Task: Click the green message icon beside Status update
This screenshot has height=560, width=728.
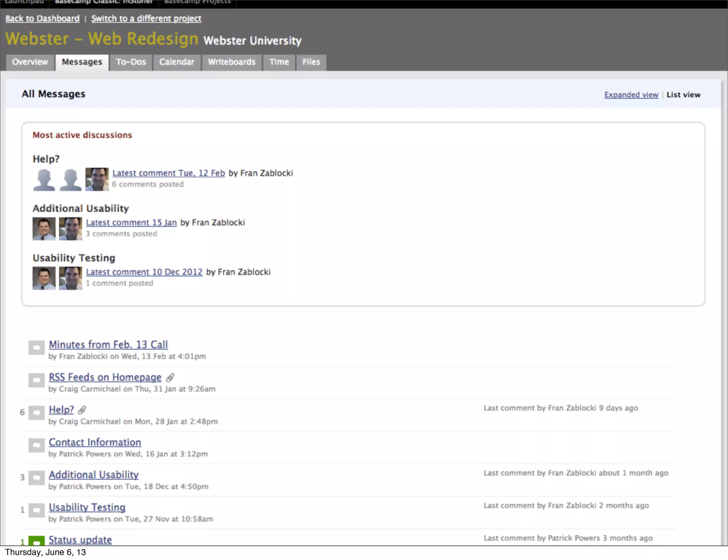Action: pyautogui.click(x=36, y=541)
